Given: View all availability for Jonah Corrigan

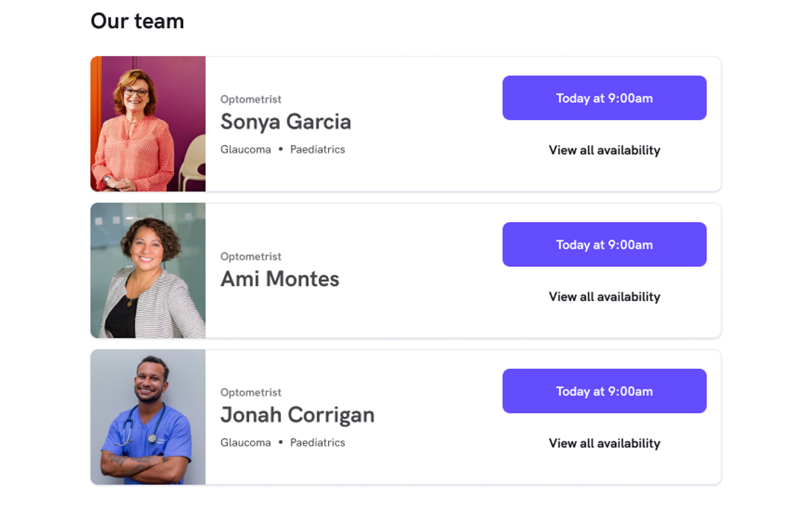Looking at the screenshot, I should coord(604,443).
